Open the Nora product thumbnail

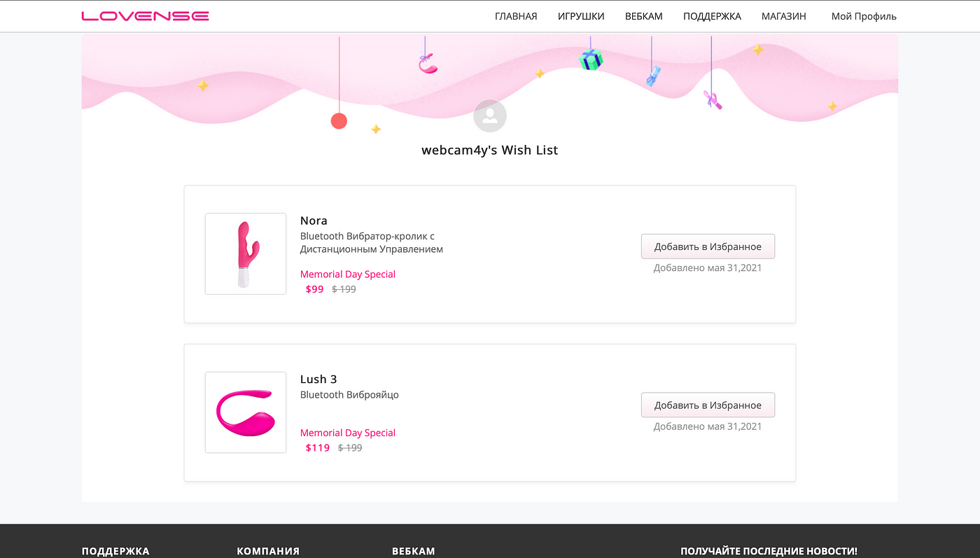[x=246, y=253]
